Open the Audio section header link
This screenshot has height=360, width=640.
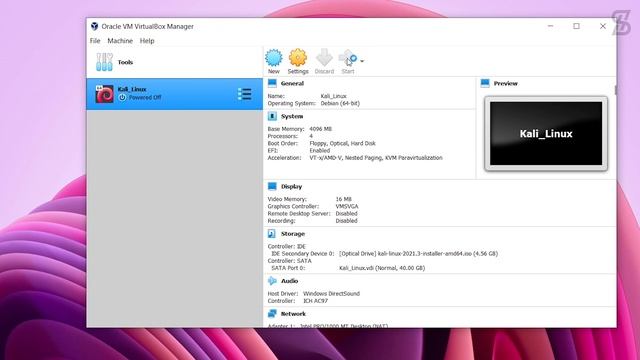click(x=289, y=281)
